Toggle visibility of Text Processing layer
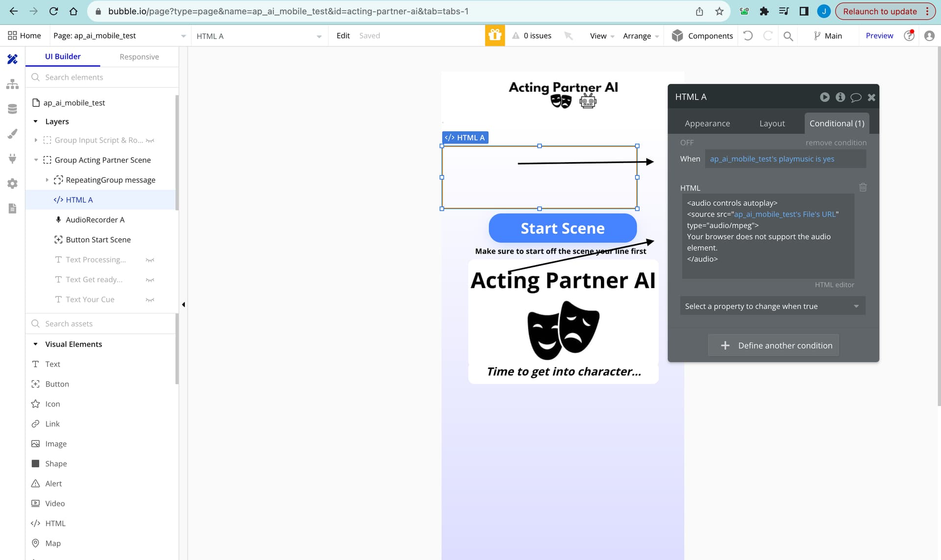The image size is (941, 560). tap(150, 260)
